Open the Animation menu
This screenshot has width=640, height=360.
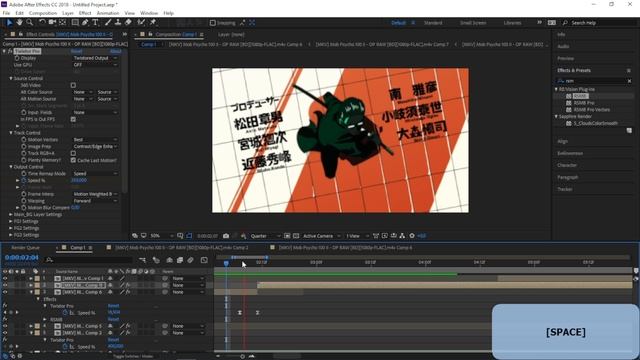(x=108, y=13)
